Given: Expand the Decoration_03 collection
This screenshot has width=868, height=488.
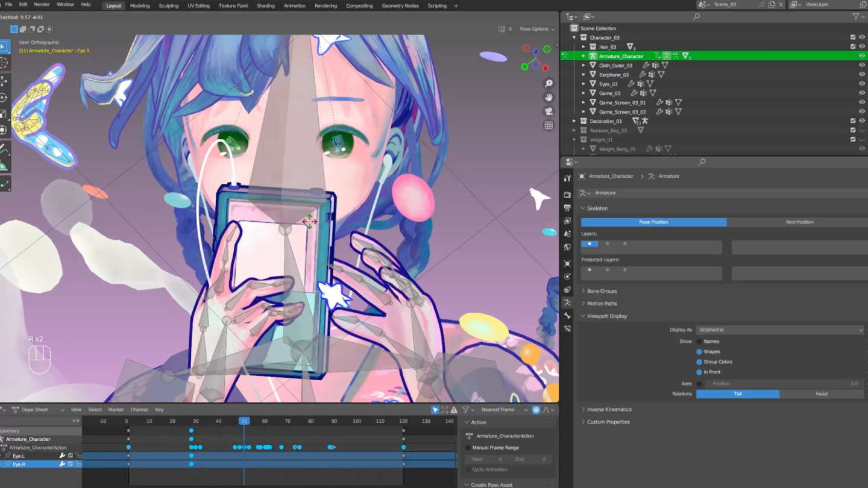Looking at the screenshot, I should pos(574,121).
